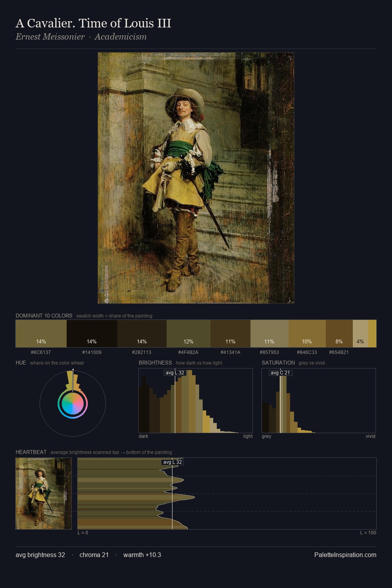Click the artist name Ernest Meissonier

point(50,37)
